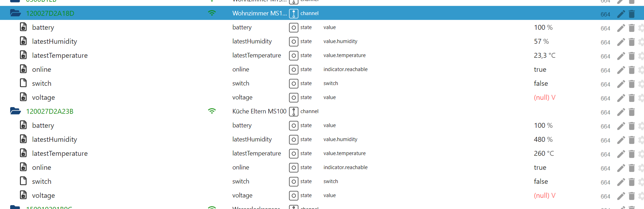Select Wohnzimmer latestTemperature tree entry

point(60,55)
